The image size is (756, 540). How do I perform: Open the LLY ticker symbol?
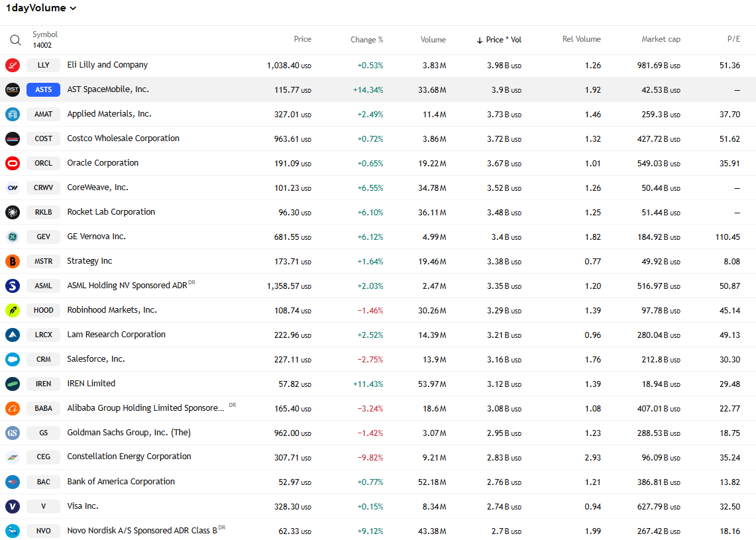click(43, 65)
